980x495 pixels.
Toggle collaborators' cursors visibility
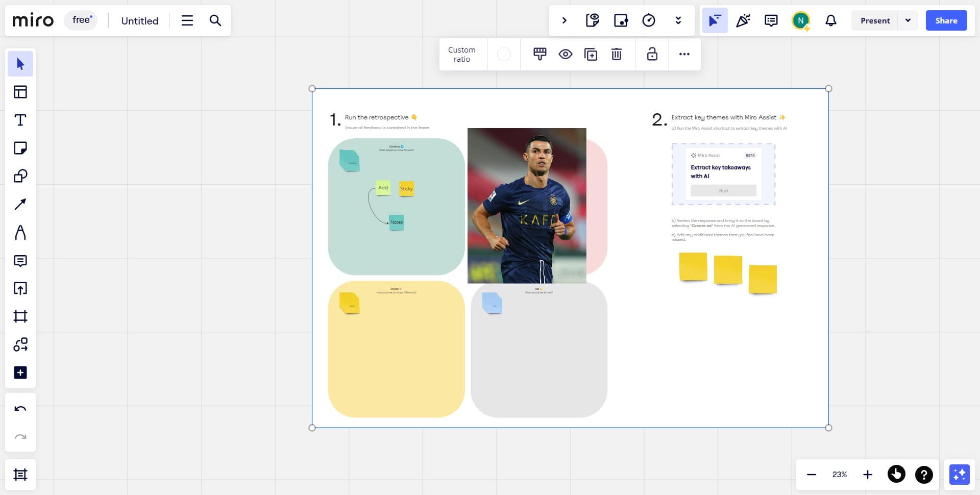tap(715, 20)
